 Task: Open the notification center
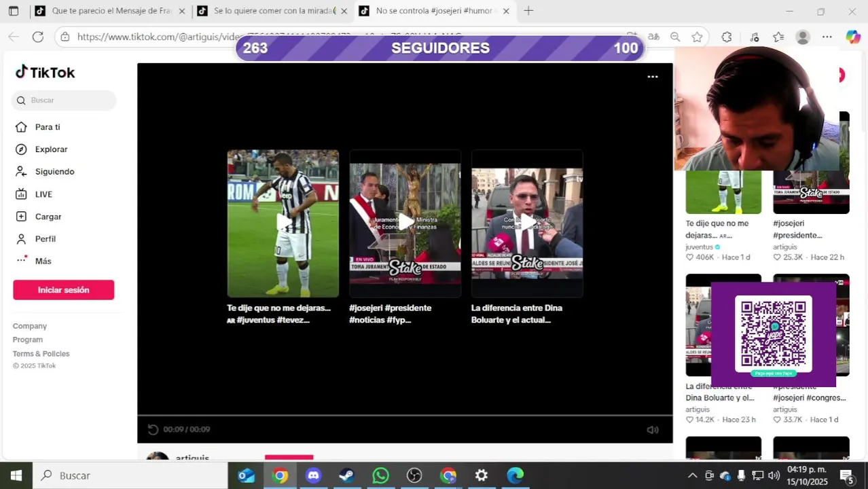pos(848,476)
